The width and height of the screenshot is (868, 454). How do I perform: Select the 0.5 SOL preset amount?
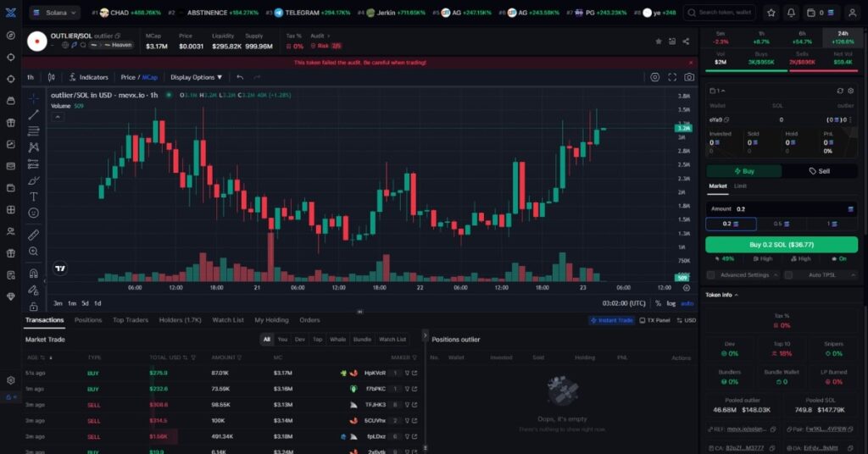pyautogui.click(x=781, y=224)
